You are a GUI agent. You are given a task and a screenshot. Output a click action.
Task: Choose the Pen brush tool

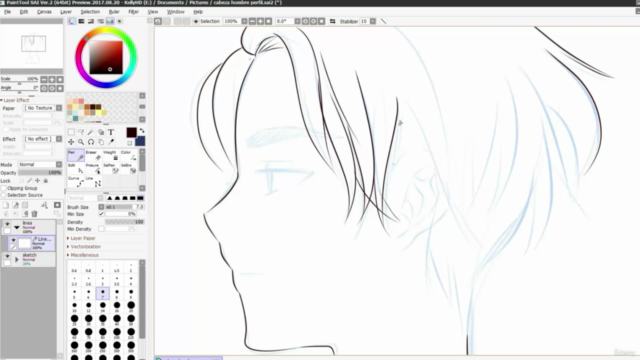click(76, 156)
